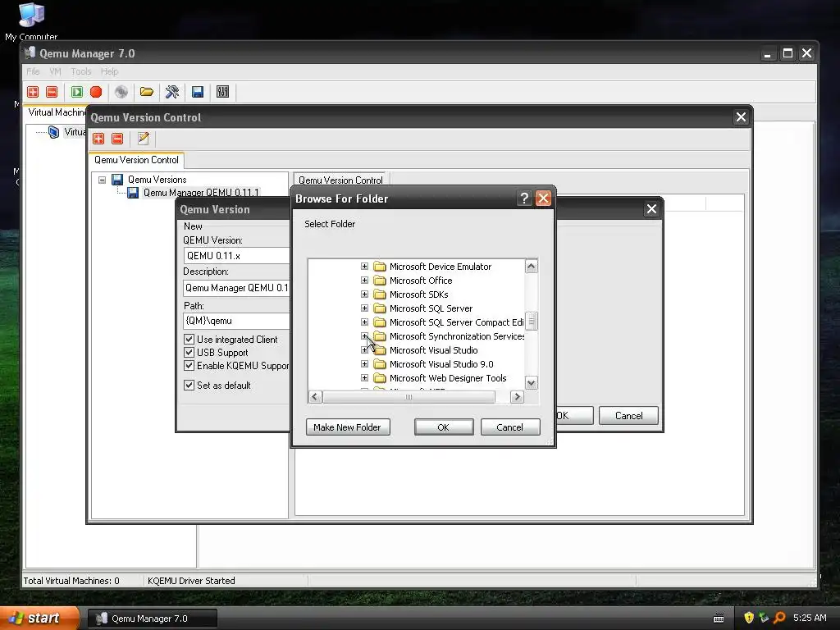Click the pencil edit icon in Qemu Version Control
The height and width of the screenshot is (630, 840).
143,139
